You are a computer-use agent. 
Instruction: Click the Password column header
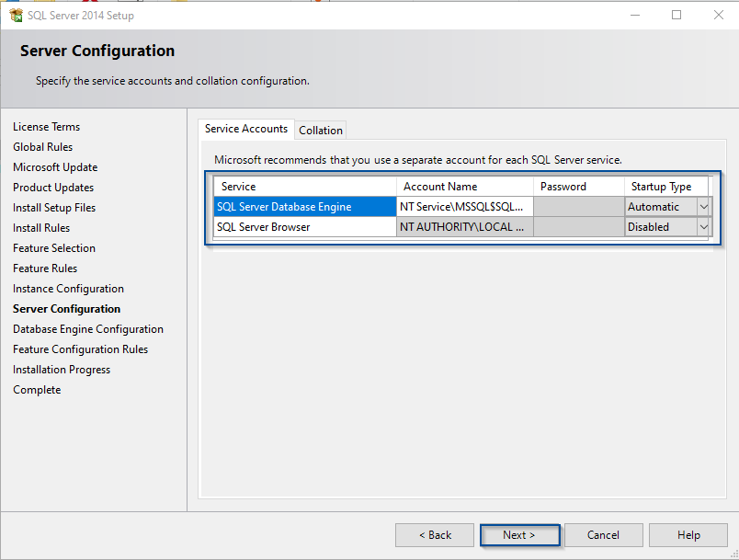[579, 186]
